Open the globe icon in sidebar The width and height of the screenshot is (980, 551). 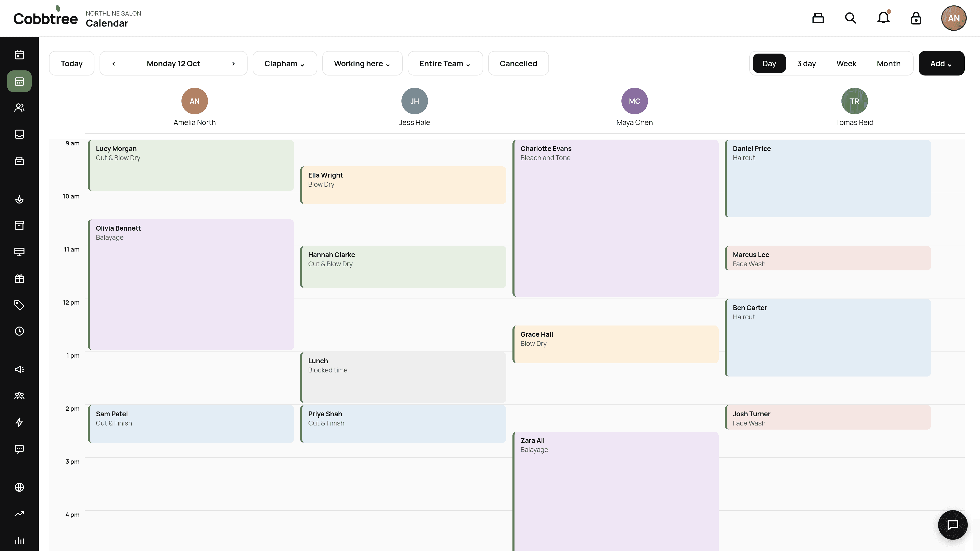19,487
